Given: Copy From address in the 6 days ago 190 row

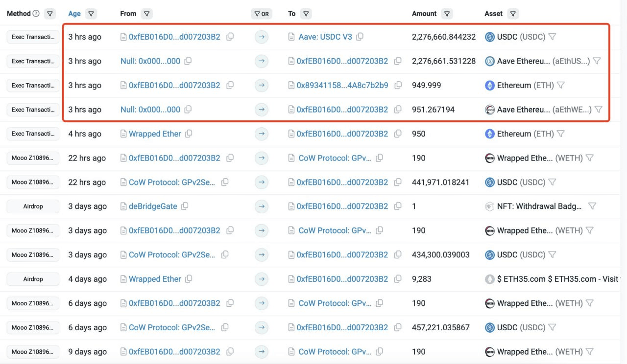Looking at the screenshot, I should click(x=230, y=303).
